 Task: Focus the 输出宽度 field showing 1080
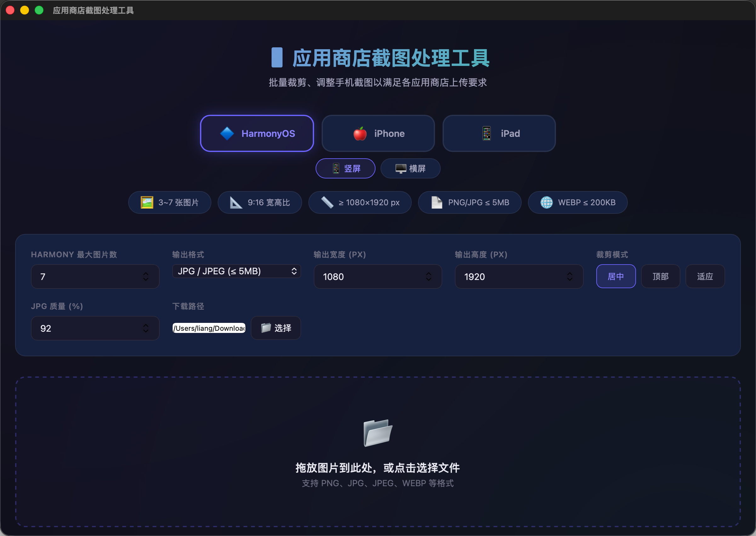pyautogui.click(x=378, y=277)
